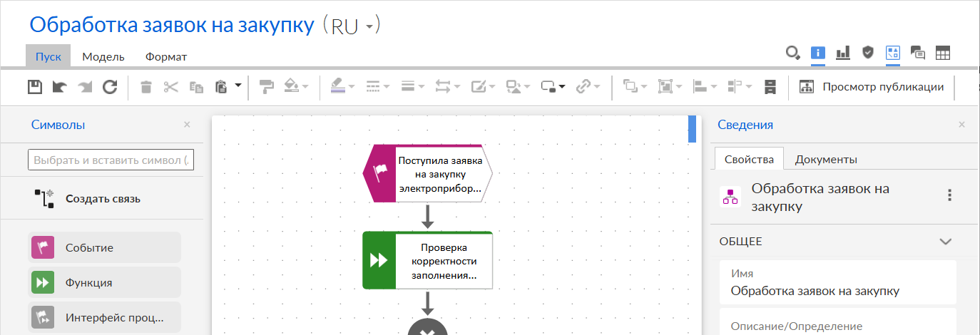980x335 pixels.
Task: Click the copy icon in the toolbar
Action: coord(196,87)
